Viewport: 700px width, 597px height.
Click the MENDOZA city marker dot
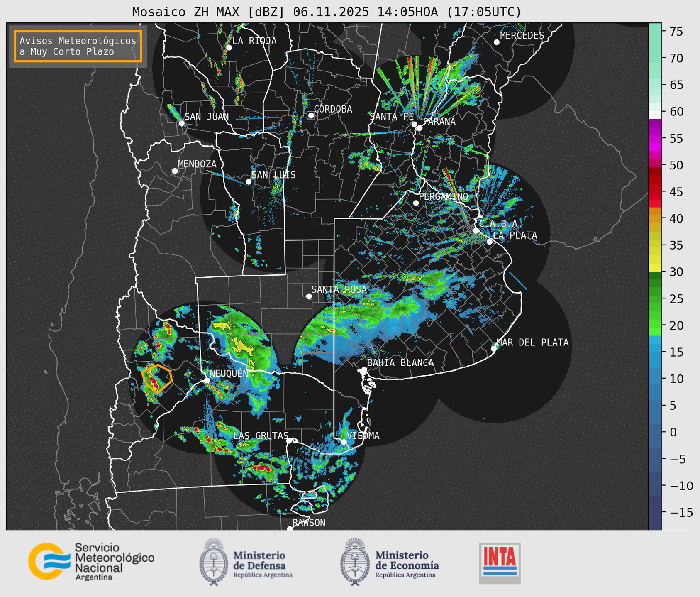175,171
